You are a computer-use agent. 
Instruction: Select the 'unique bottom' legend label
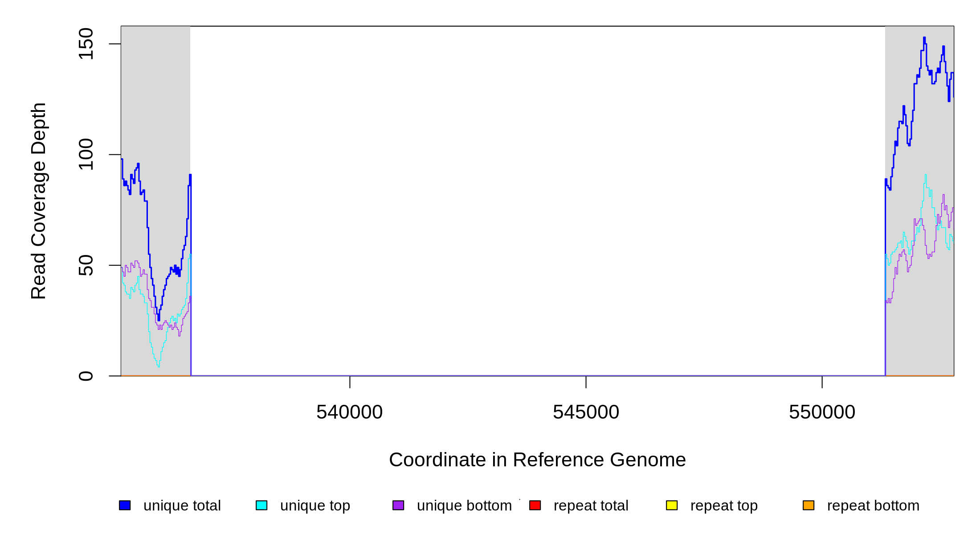(x=464, y=506)
